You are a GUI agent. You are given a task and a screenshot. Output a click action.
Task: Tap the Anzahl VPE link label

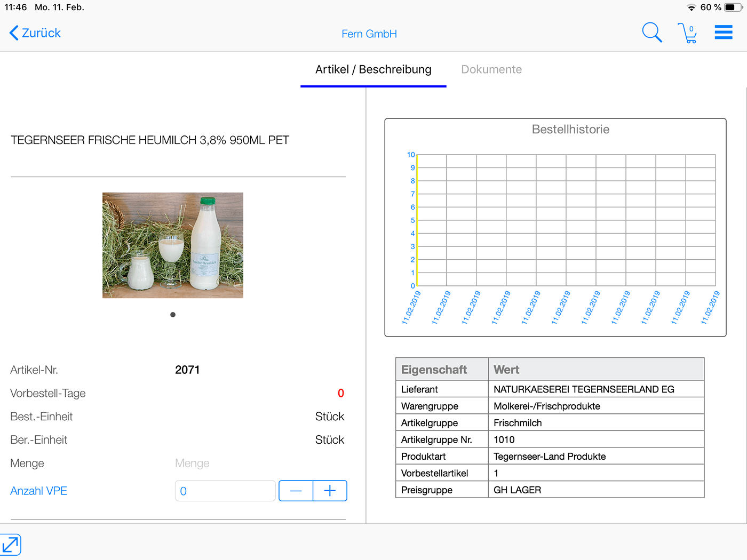tap(39, 491)
